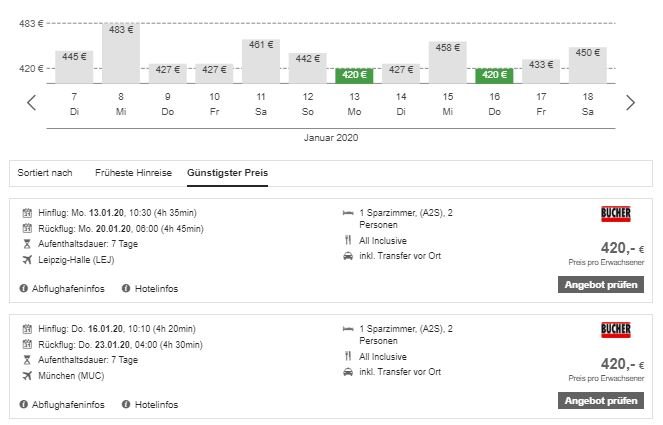This screenshot has height=425, width=663.
Task: Select the 458 € bar on Wednesday 15
Action: [447, 63]
